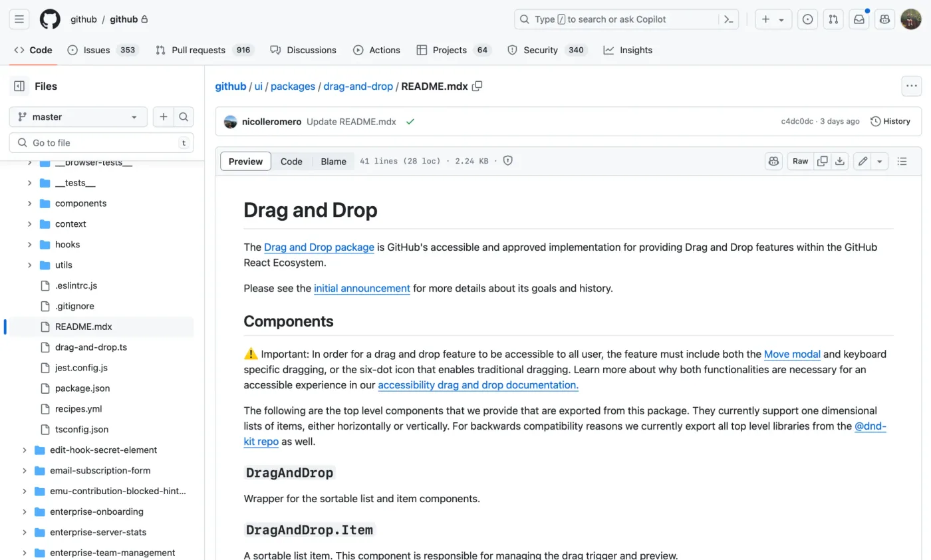Open the notifications inbox
This screenshot has width=931, height=560.
click(859, 19)
